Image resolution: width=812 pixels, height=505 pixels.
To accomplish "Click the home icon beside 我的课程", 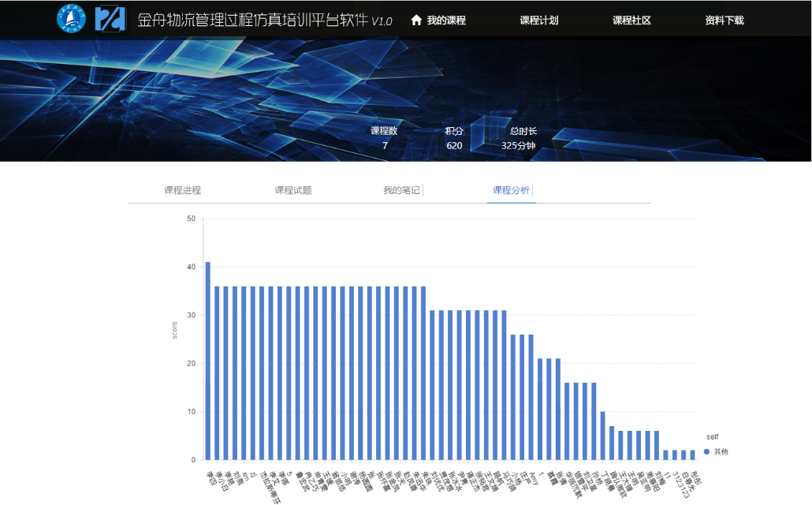I will pyautogui.click(x=416, y=21).
